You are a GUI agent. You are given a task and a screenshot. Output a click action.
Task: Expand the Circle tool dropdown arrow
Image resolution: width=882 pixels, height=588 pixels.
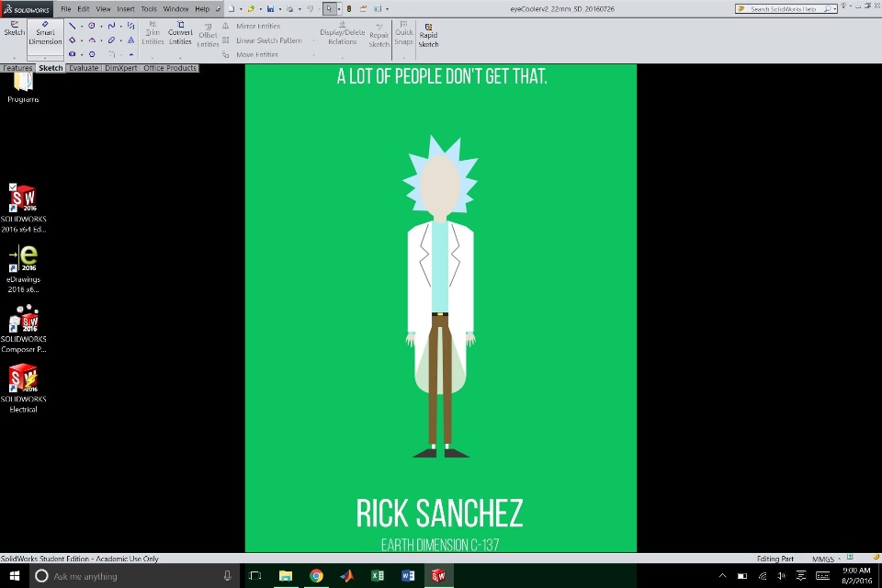(x=101, y=27)
